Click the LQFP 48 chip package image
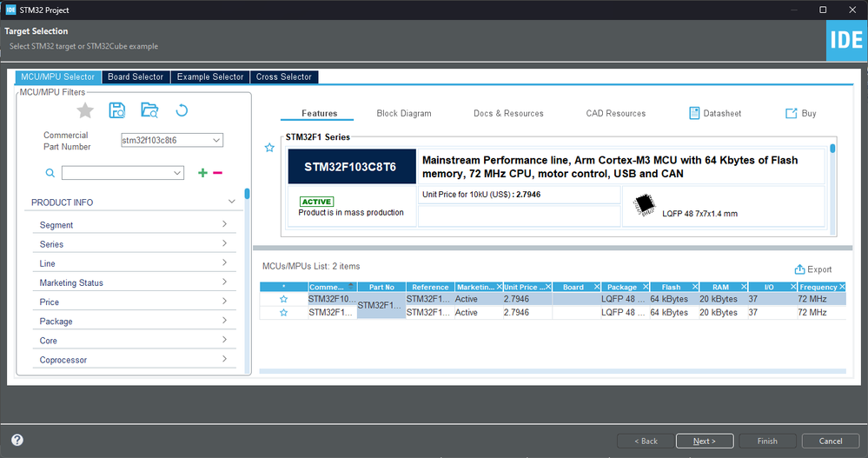The width and height of the screenshot is (868, 458). 645,205
